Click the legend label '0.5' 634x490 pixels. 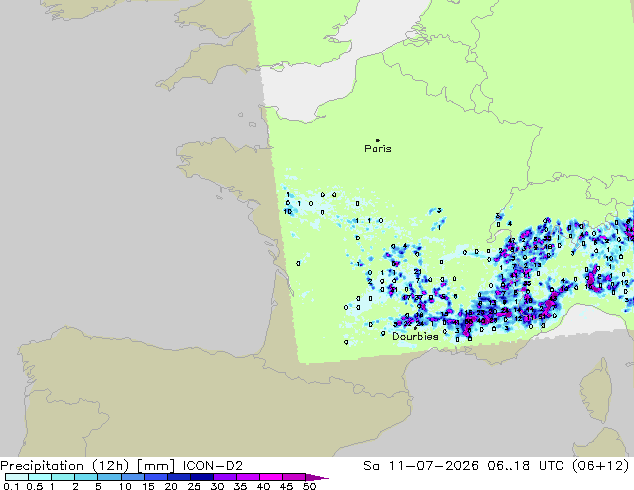point(34,486)
